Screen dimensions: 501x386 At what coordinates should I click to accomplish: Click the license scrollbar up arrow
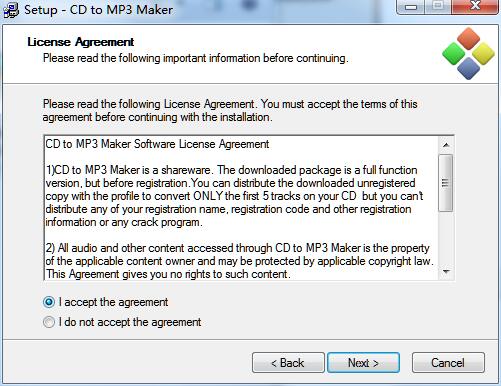click(x=446, y=145)
